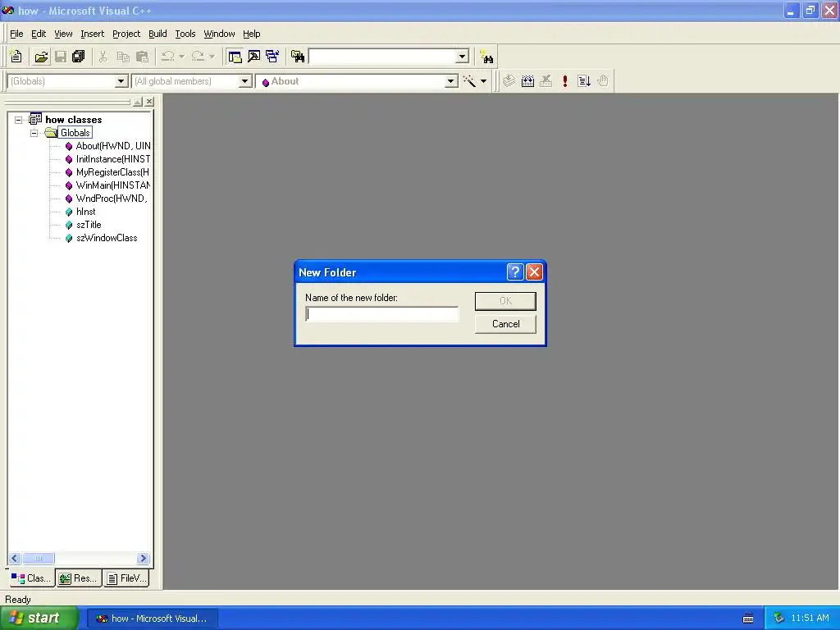Click the red exclamation Execute icon
The height and width of the screenshot is (630, 840).
[565, 81]
